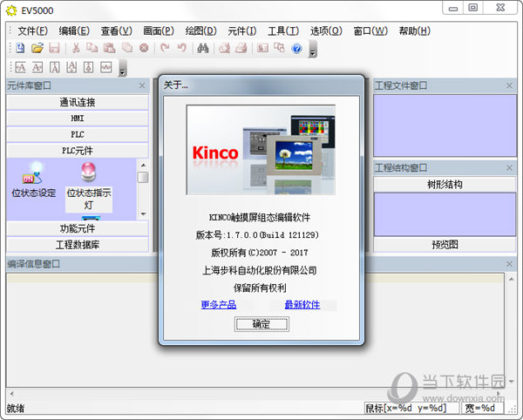Expand the 功能元件 category
This screenshot has height=420, width=523.
pyautogui.click(x=78, y=228)
